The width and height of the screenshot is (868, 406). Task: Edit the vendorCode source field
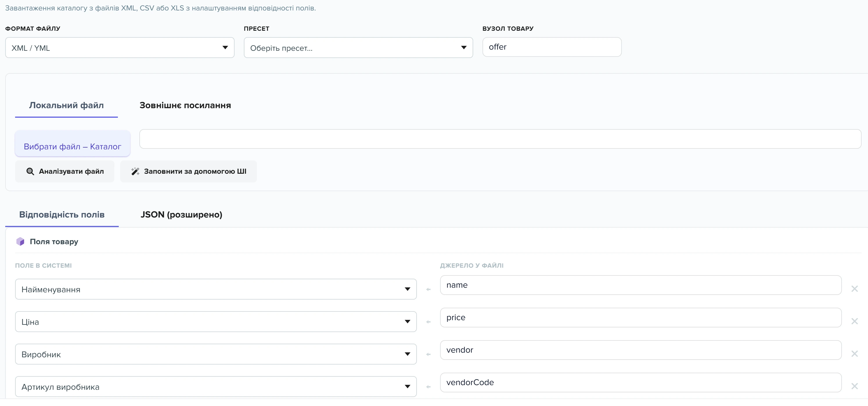pos(641,383)
